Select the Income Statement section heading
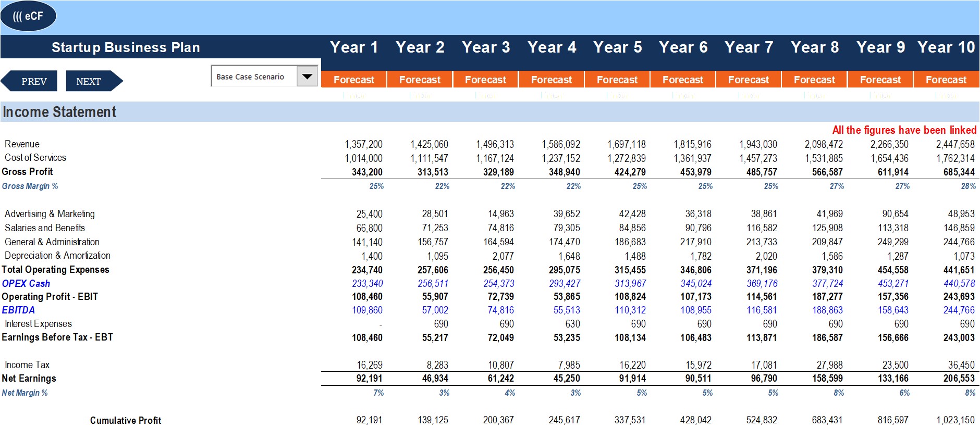Screen dimensions: 980x428 [59, 112]
